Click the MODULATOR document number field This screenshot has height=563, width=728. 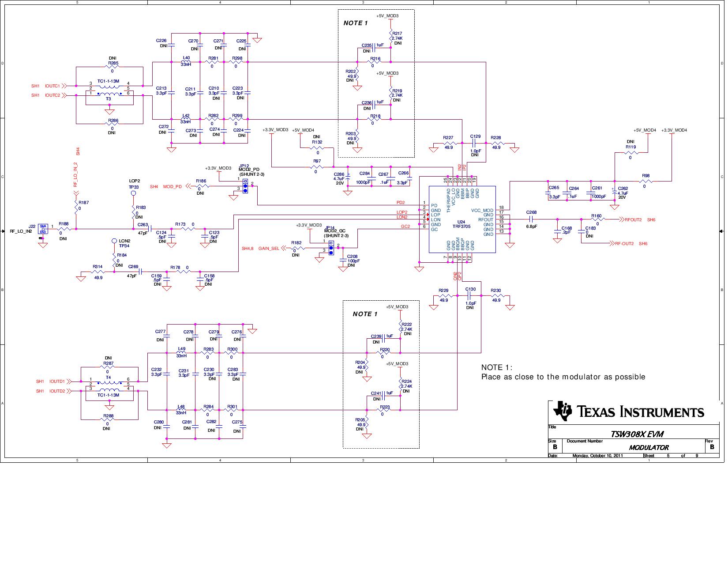649,447
